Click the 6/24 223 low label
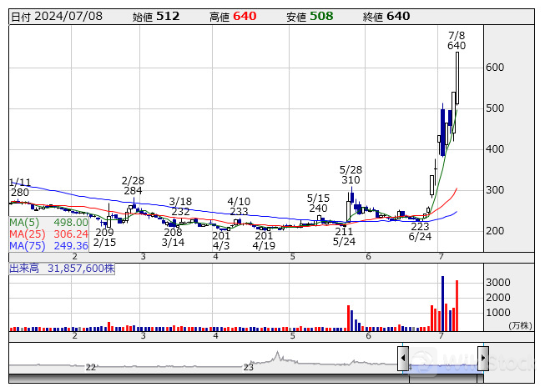 (420, 231)
